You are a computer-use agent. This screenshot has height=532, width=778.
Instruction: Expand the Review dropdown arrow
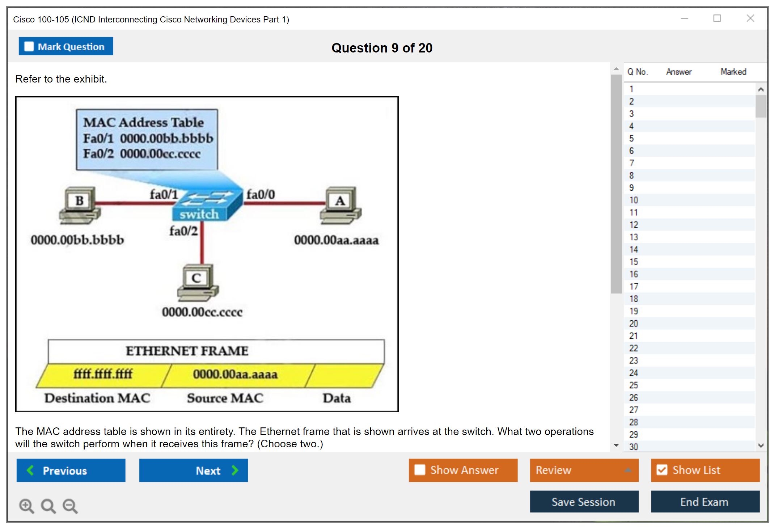pos(628,470)
